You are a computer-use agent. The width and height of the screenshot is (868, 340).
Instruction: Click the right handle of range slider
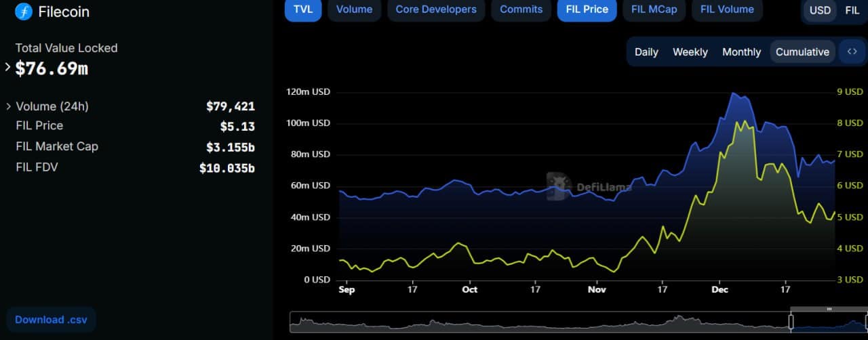867,322
